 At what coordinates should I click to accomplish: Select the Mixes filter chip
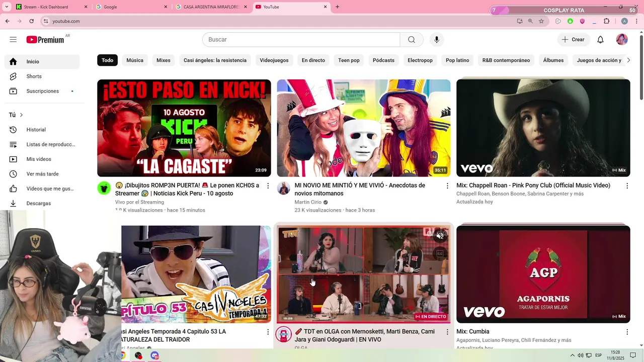(x=164, y=60)
